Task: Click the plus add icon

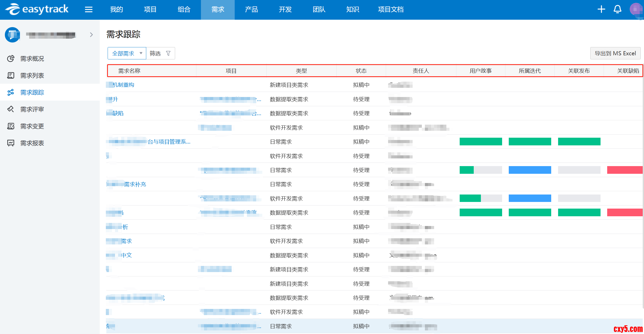Action: pyautogui.click(x=601, y=9)
